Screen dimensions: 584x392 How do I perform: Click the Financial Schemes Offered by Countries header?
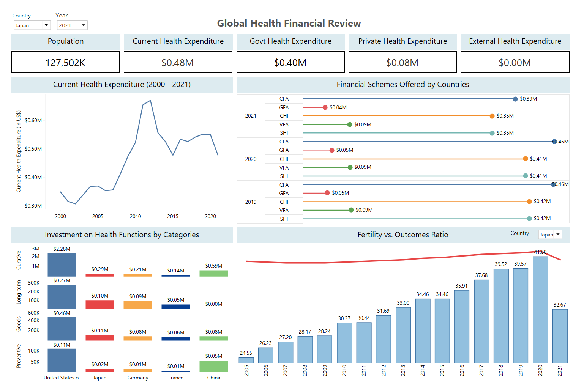point(403,85)
